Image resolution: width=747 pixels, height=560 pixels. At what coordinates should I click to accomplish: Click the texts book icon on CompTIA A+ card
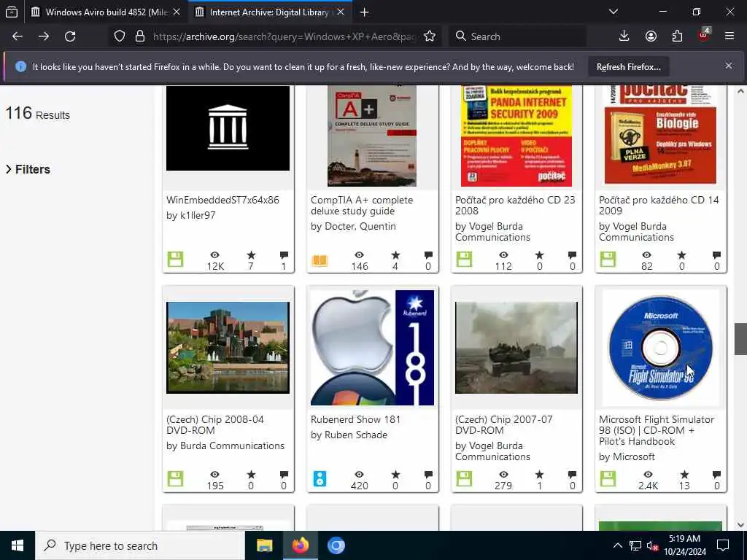coord(320,260)
